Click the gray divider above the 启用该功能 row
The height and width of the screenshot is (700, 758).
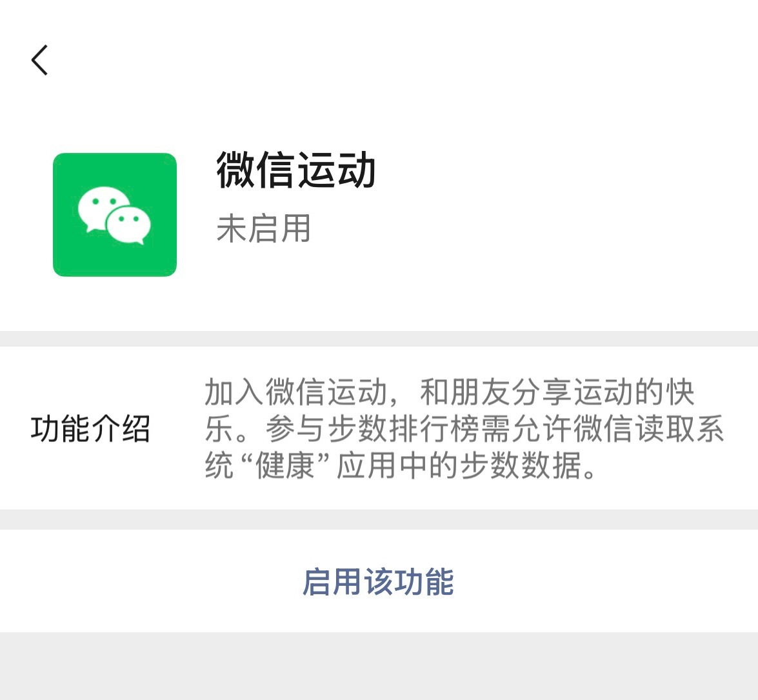click(x=379, y=520)
